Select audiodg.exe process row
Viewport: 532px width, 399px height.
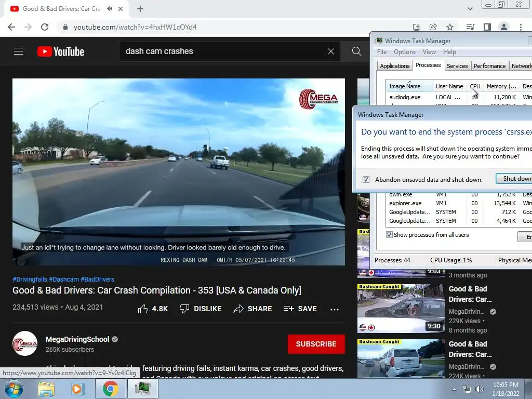(x=459, y=97)
